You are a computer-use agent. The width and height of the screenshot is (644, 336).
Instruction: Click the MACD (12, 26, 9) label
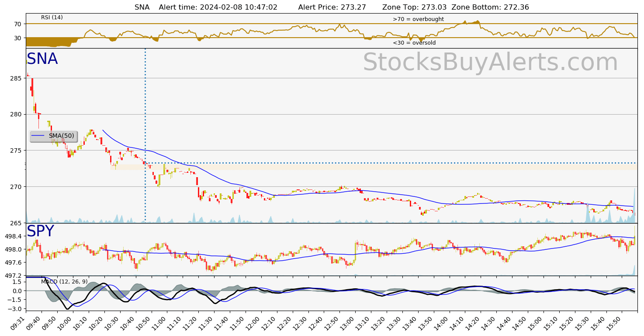point(64,281)
